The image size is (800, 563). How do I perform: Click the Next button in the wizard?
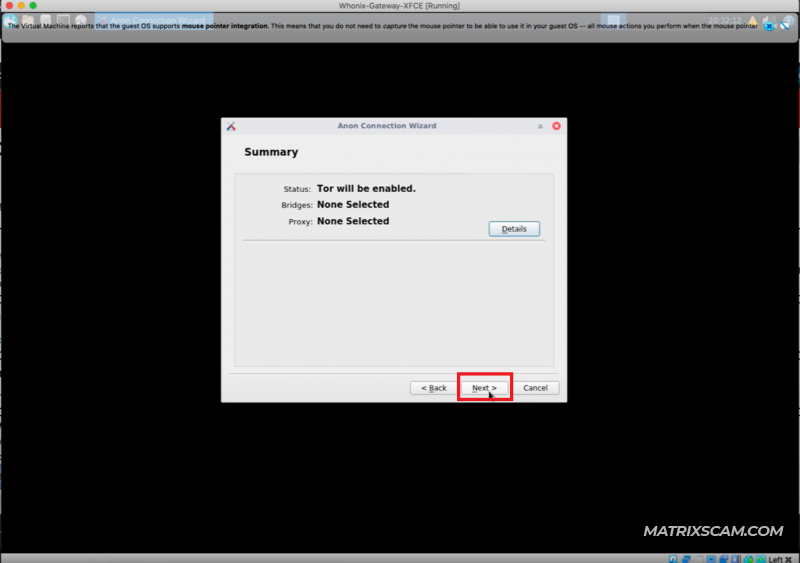(484, 388)
